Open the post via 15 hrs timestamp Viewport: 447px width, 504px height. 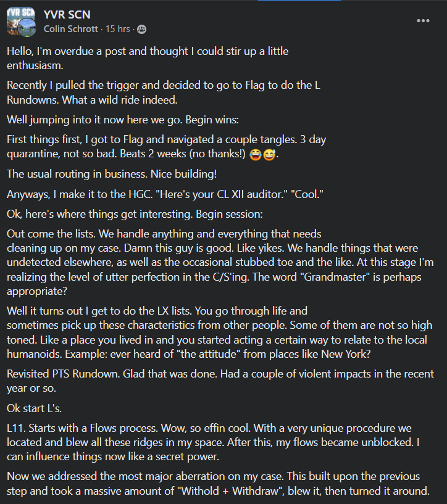(x=118, y=29)
